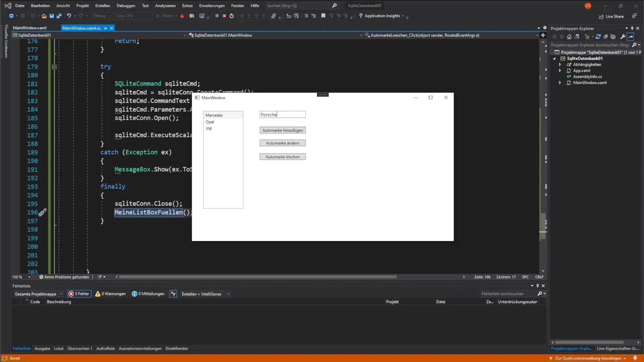Screen dimensions: 644x362
Task: Select VW in the MainWindow list box
Action: 223,129
